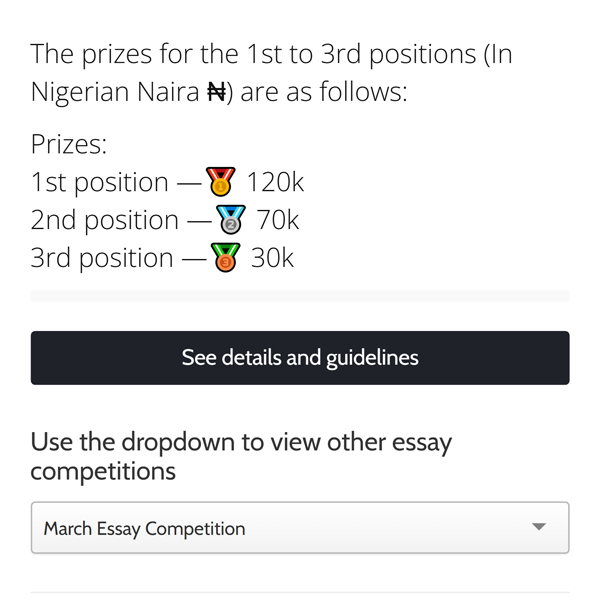600x600 pixels.
Task: Click the silver 2nd place medal icon
Action: point(230,220)
